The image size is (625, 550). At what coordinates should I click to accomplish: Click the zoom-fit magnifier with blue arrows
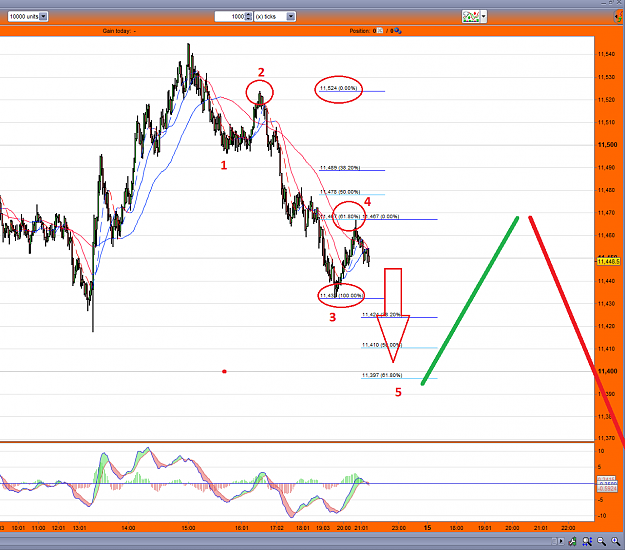click(x=587, y=541)
